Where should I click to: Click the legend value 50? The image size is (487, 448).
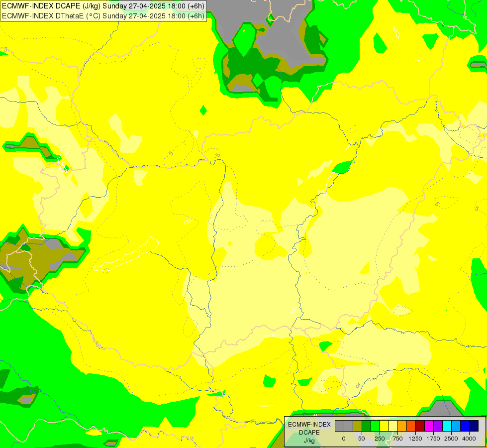click(x=362, y=439)
